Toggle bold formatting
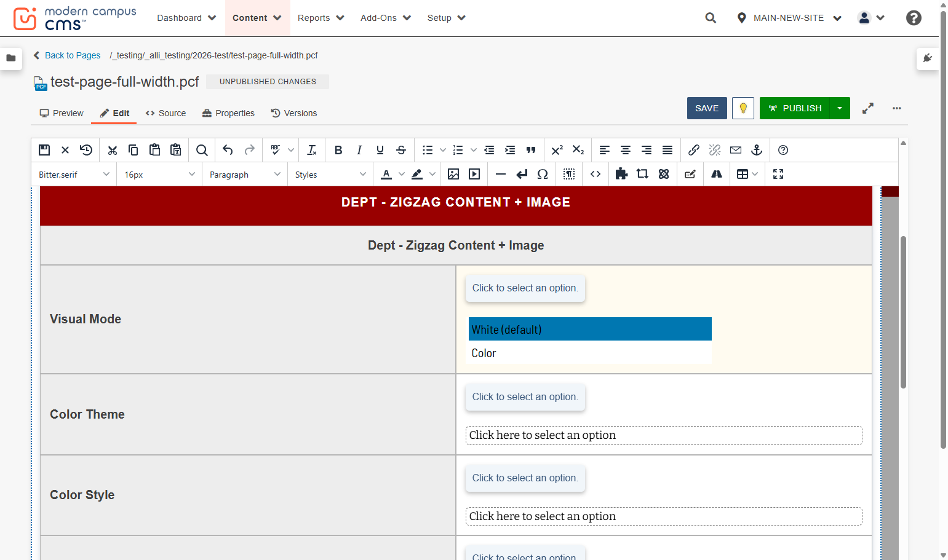 coord(338,150)
